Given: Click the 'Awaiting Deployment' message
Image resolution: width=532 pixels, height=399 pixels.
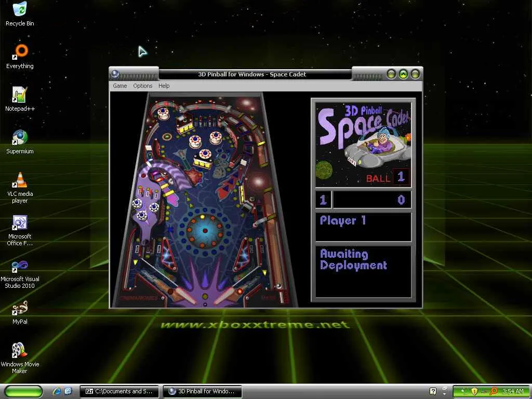Looking at the screenshot, I should point(353,260).
